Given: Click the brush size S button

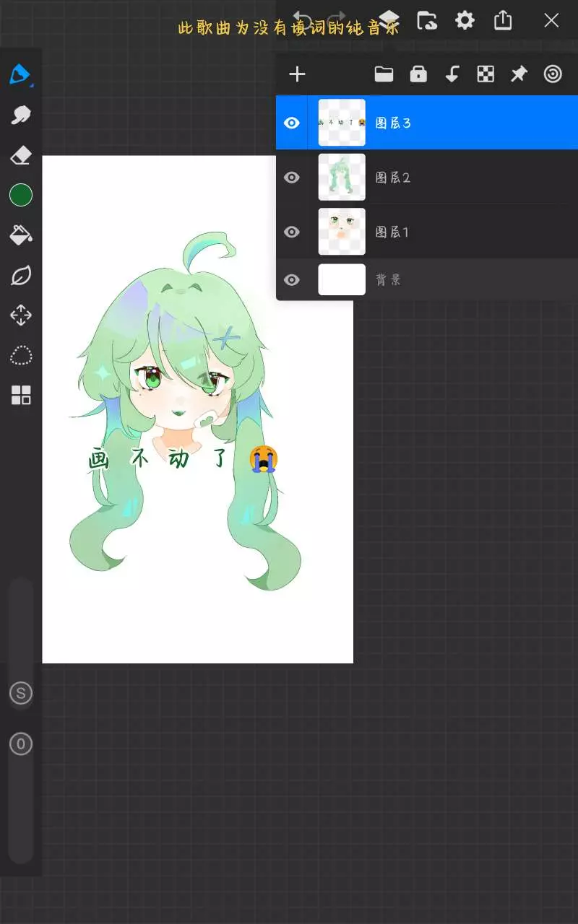Looking at the screenshot, I should tap(20, 694).
